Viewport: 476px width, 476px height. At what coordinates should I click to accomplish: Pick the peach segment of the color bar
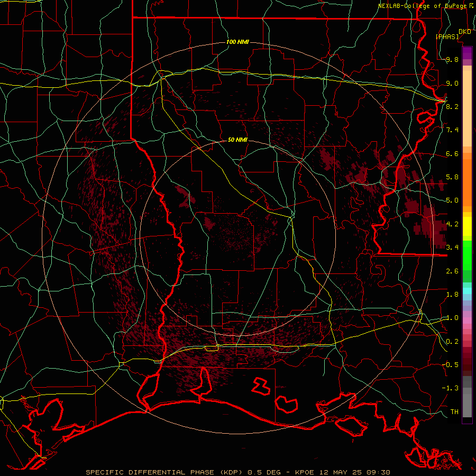467,108
